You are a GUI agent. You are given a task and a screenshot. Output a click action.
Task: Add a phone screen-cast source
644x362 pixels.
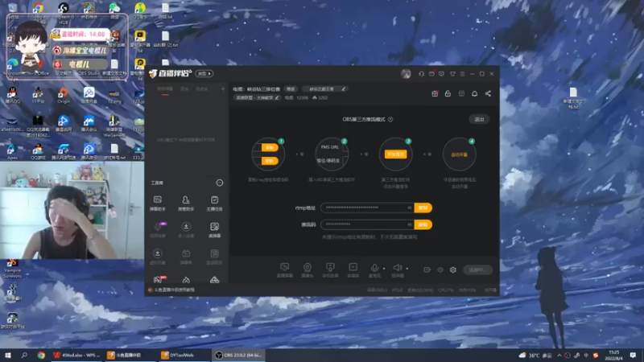(330, 270)
